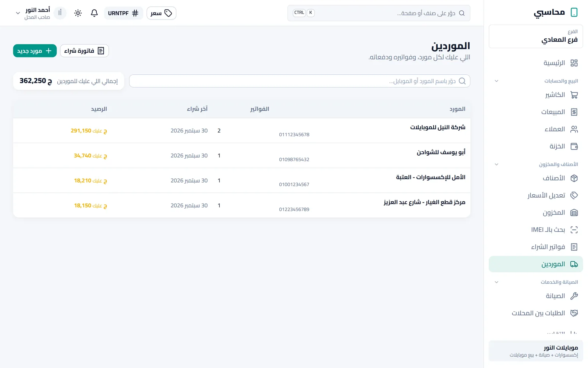
Task: Collapse البيع والحسابات sidebar section
Action: pos(496,81)
